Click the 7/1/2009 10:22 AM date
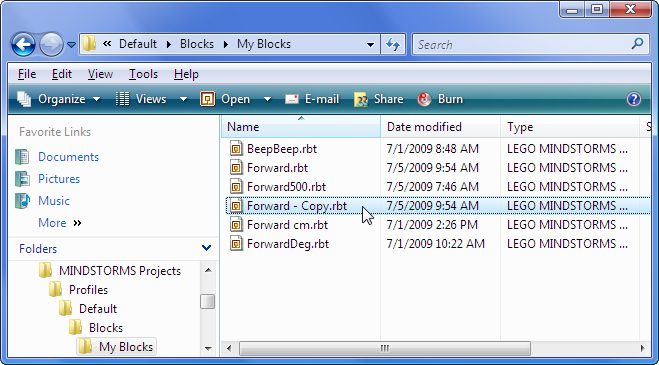 point(435,244)
